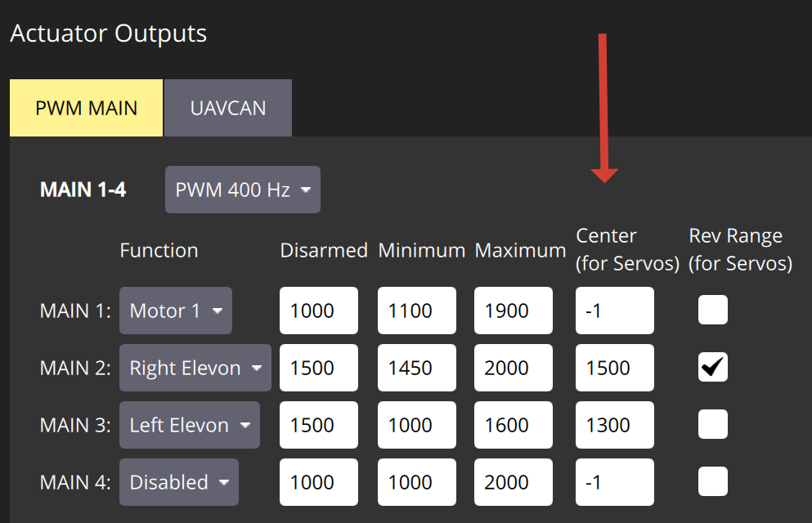Click MAIN 1 Maximum field showing 1900
Viewport: 812px width, 523px height.
tap(514, 311)
